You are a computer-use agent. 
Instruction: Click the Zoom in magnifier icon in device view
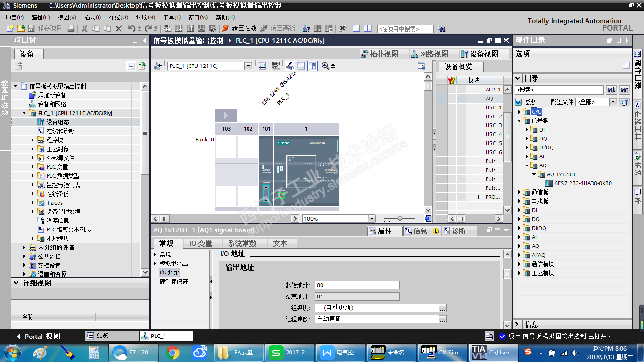coord(325,66)
